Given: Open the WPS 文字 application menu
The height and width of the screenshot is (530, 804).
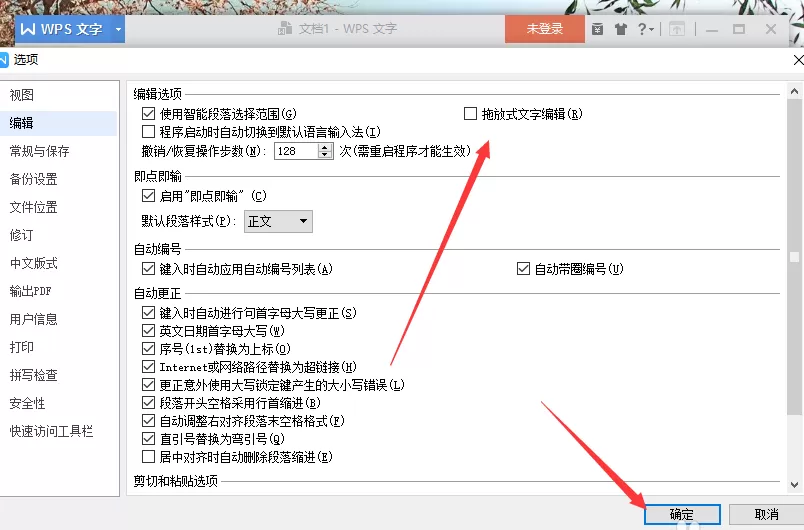Looking at the screenshot, I should tap(63, 29).
